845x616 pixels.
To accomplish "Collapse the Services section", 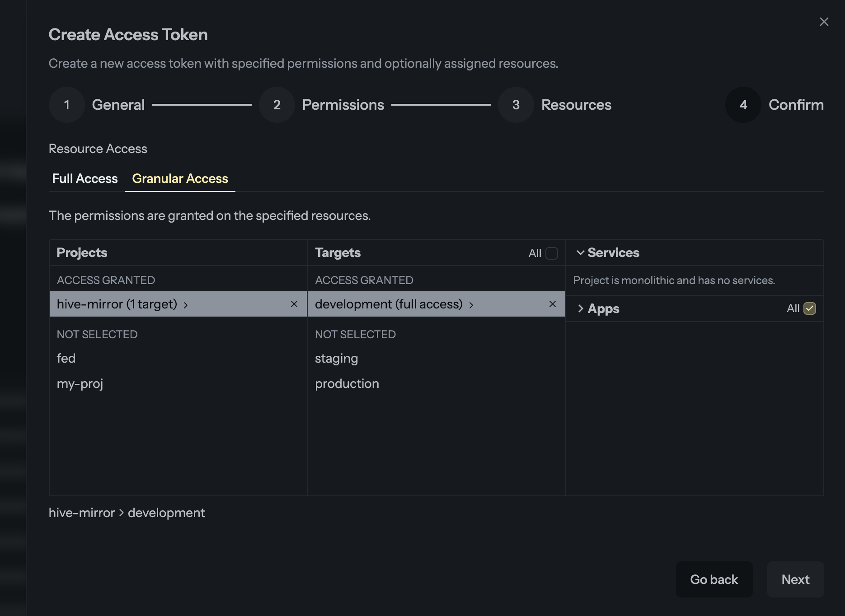I will (581, 252).
